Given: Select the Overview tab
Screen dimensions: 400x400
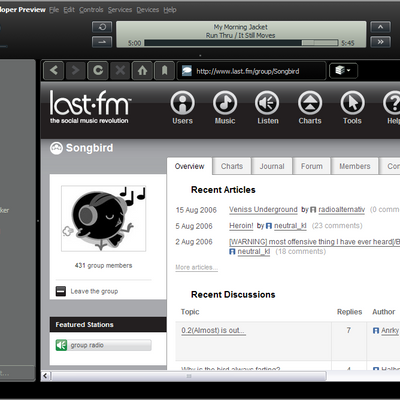Looking at the screenshot, I should tap(189, 166).
